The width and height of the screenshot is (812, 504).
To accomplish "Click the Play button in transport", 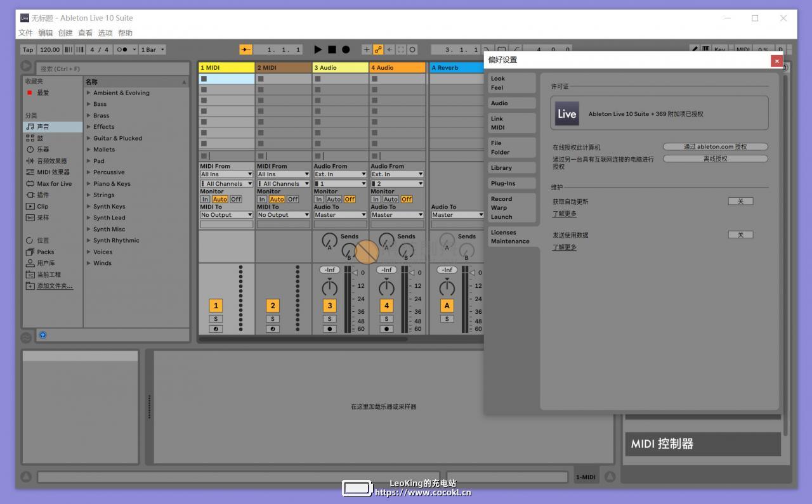I will click(x=318, y=49).
